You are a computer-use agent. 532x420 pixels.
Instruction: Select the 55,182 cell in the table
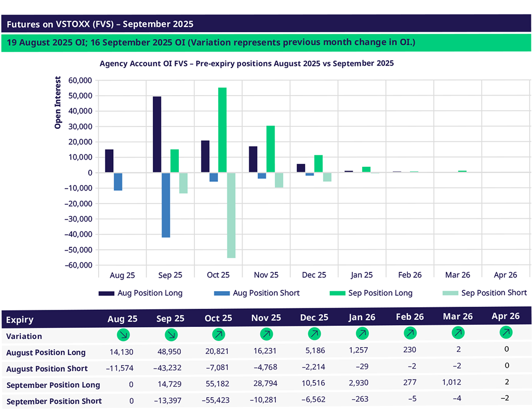(x=218, y=384)
